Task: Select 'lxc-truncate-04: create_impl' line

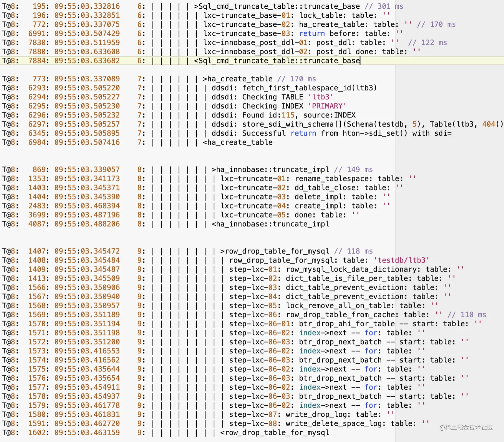Action: pyautogui.click(x=196, y=206)
